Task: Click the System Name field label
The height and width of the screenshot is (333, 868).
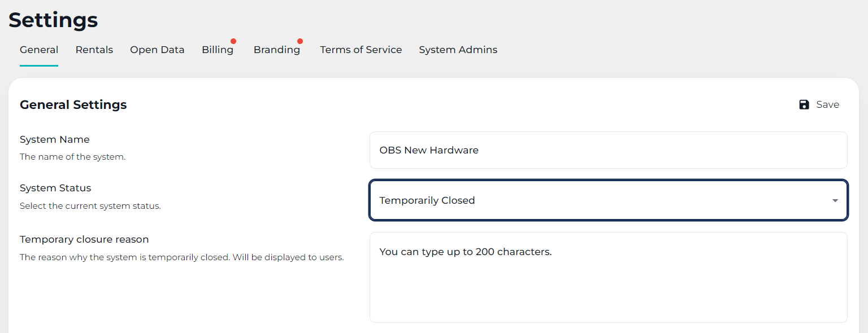Action: (x=55, y=139)
